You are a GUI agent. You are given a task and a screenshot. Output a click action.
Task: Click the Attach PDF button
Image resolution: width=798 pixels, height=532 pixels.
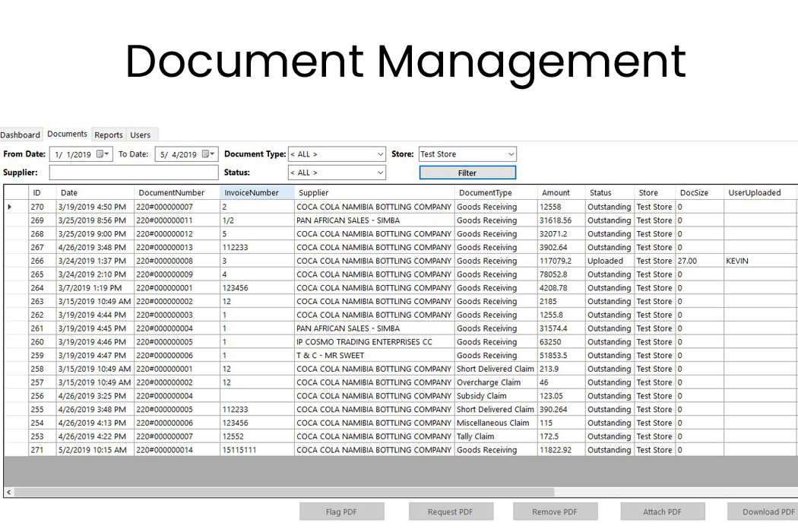[x=662, y=511]
